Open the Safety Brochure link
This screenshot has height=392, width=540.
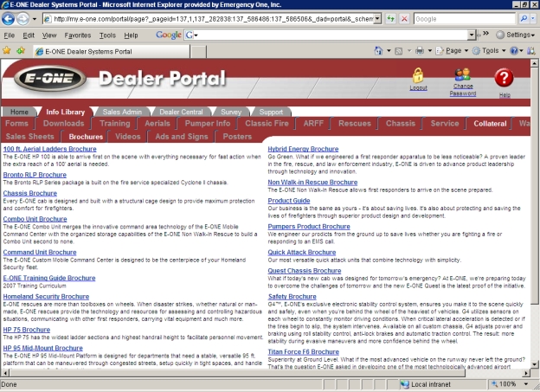coord(292,296)
